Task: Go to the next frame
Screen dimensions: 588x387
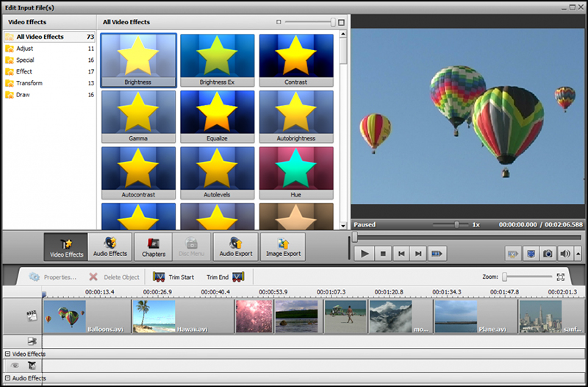Action: [418, 254]
